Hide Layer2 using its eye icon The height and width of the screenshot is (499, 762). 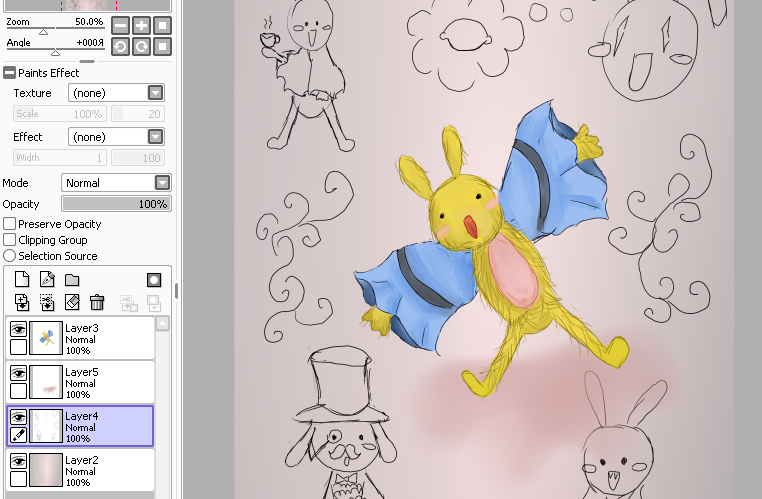[x=18, y=461]
